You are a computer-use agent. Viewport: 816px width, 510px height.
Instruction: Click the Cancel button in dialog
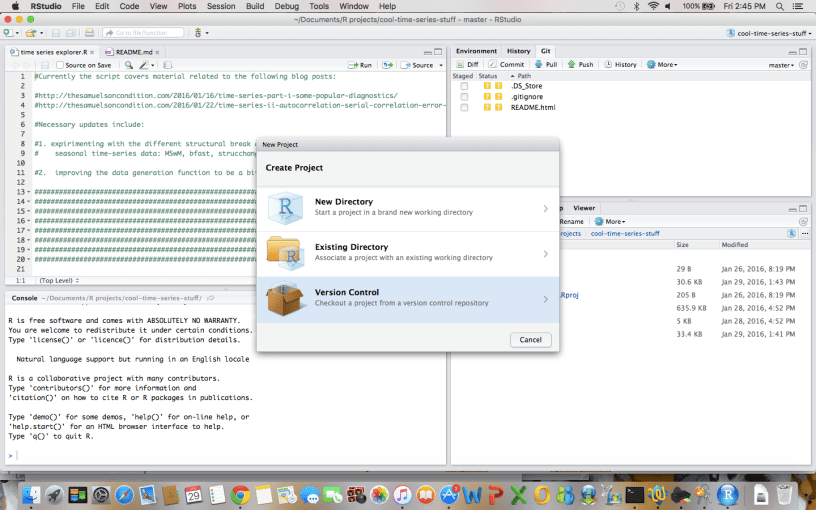click(x=530, y=340)
